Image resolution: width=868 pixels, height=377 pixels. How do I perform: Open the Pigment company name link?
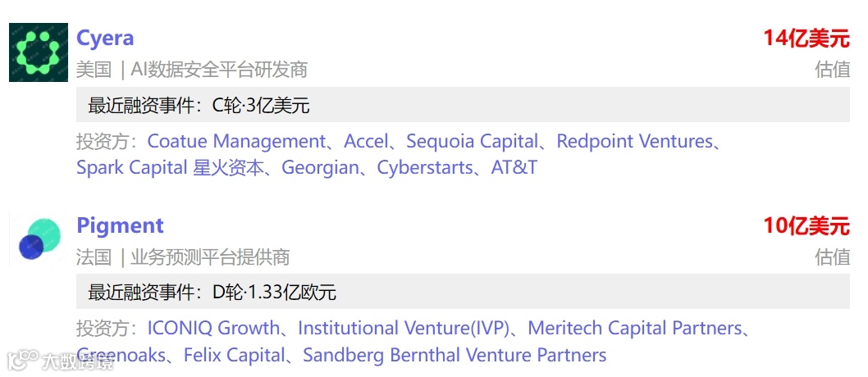point(120,225)
